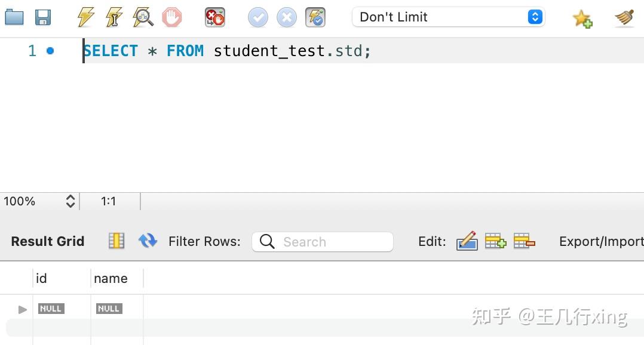The width and height of the screenshot is (644, 345).
Task: Edit current row pencil icon
Action: tap(467, 241)
